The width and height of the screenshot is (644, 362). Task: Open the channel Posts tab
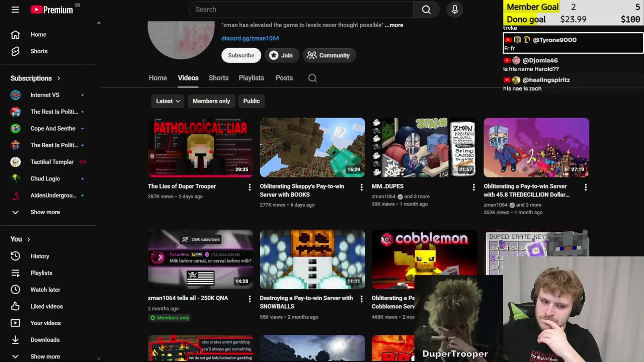[284, 78]
